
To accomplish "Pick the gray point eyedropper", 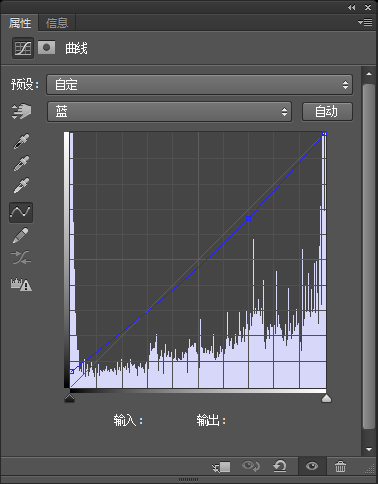I will pyautogui.click(x=21, y=163).
